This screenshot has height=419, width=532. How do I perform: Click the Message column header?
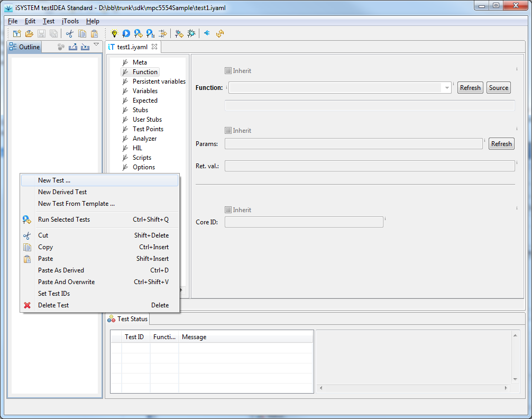point(245,337)
